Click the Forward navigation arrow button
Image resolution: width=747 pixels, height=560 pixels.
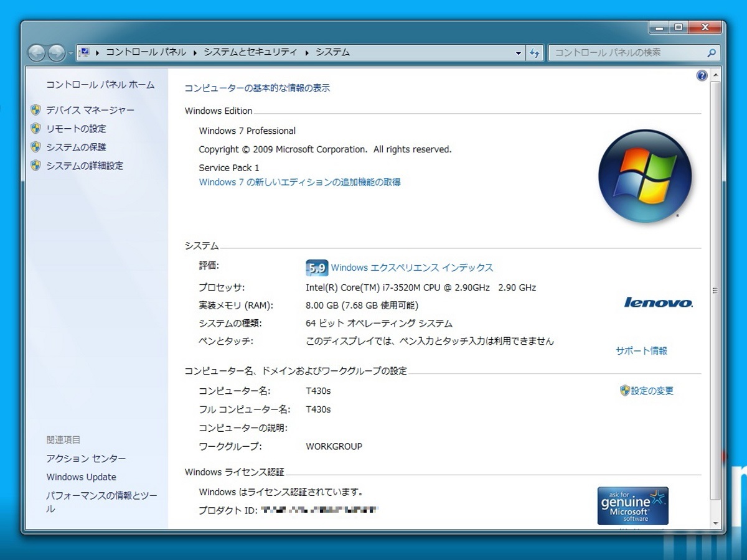pyautogui.click(x=57, y=54)
